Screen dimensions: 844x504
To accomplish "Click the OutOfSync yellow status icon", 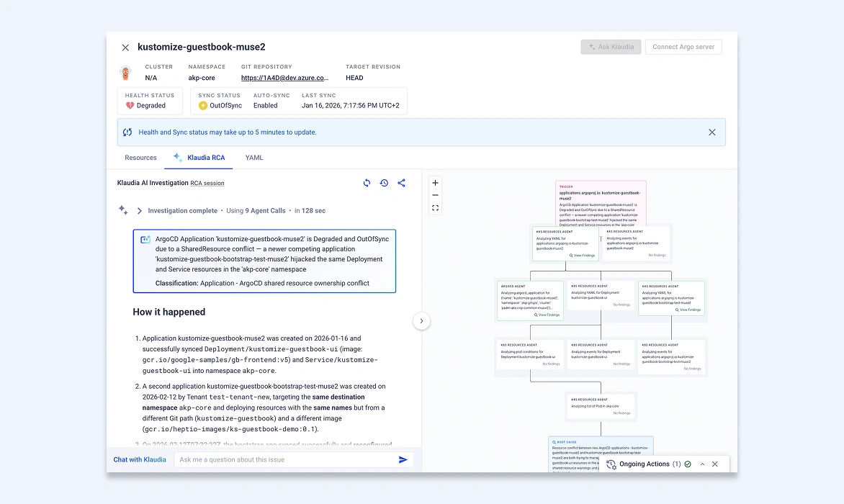I will 203,105.
